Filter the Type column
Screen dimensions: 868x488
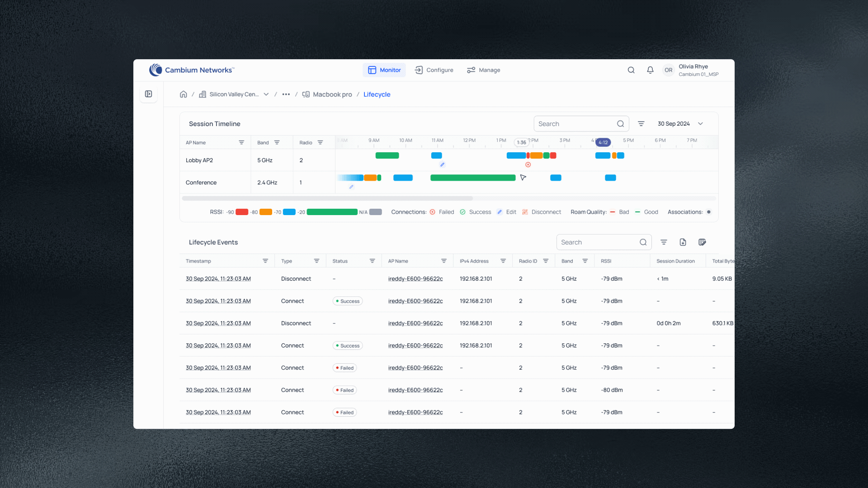click(x=316, y=261)
